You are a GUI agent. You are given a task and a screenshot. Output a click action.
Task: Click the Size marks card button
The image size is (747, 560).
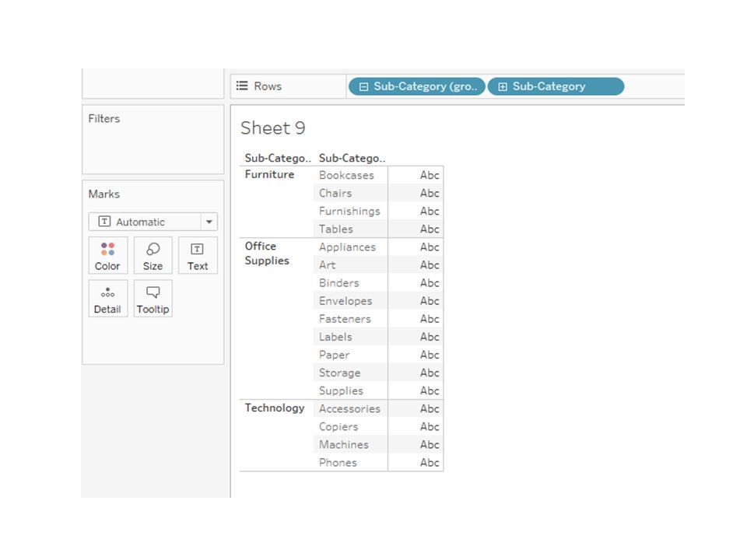coord(153,256)
